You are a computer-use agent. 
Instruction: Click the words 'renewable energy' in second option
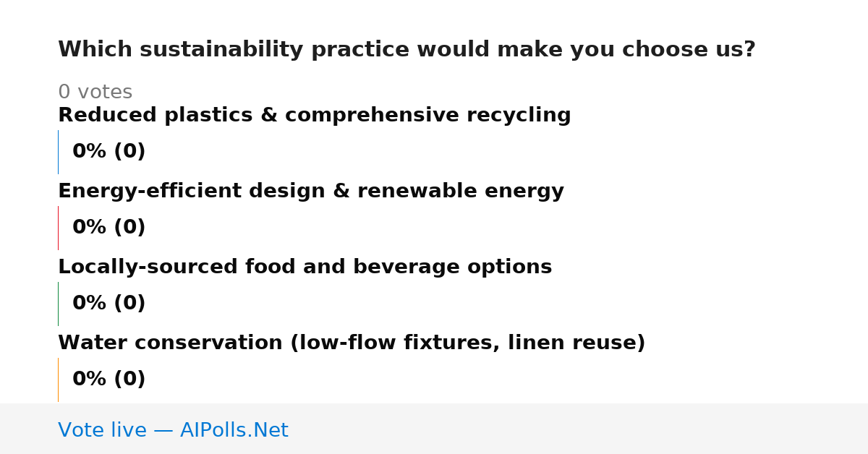coord(460,192)
